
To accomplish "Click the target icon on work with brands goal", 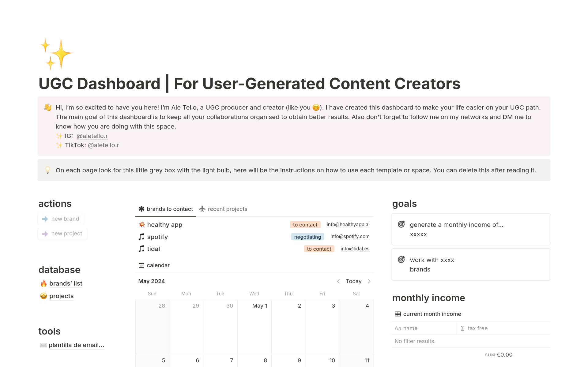I will point(401,260).
